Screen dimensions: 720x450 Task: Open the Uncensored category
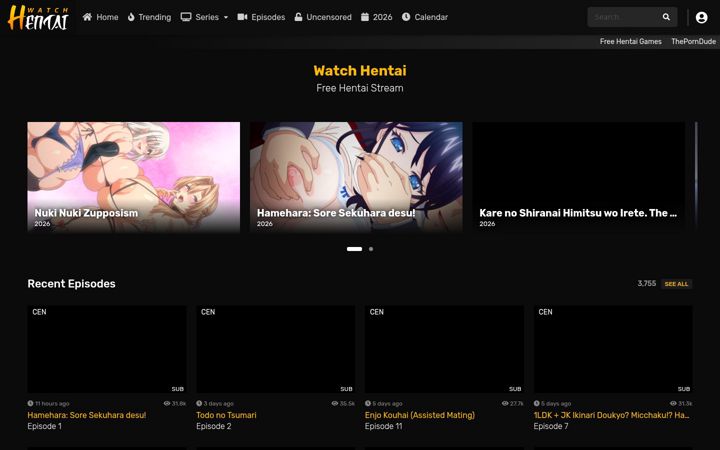[x=323, y=17]
